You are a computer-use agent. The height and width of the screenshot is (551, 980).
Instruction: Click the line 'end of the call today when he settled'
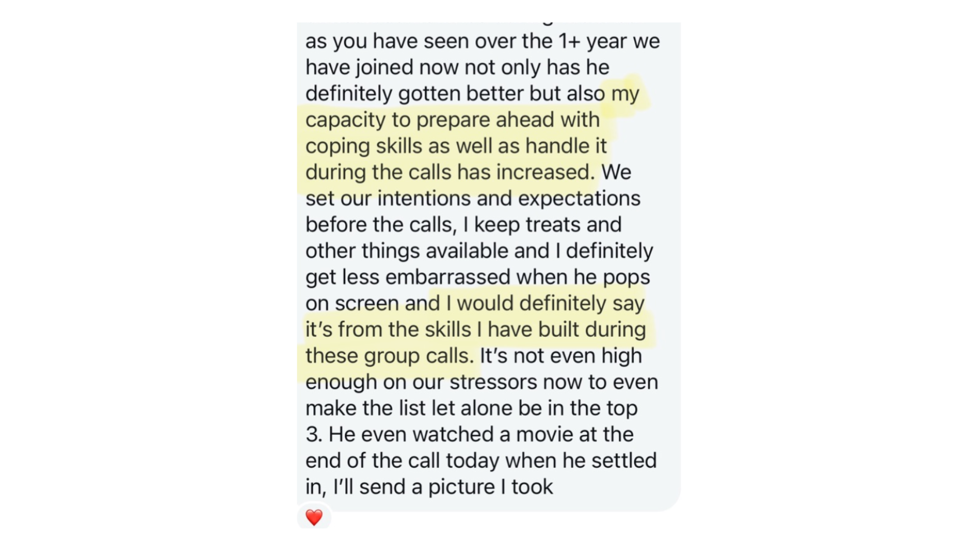(481, 461)
